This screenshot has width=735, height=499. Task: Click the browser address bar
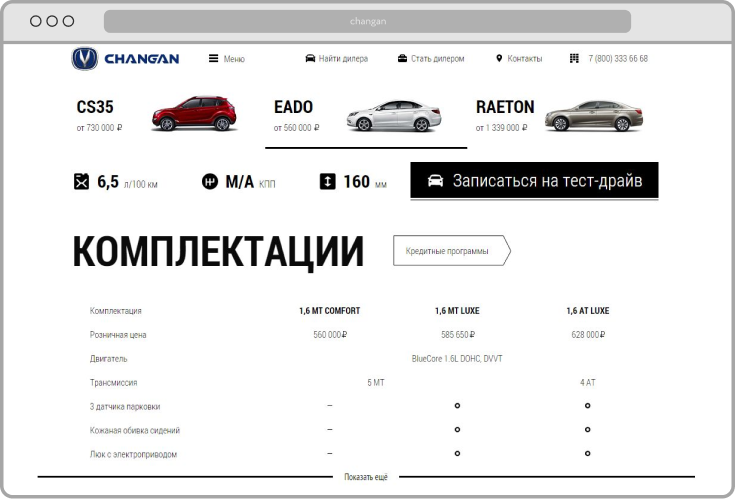[367, 21]
